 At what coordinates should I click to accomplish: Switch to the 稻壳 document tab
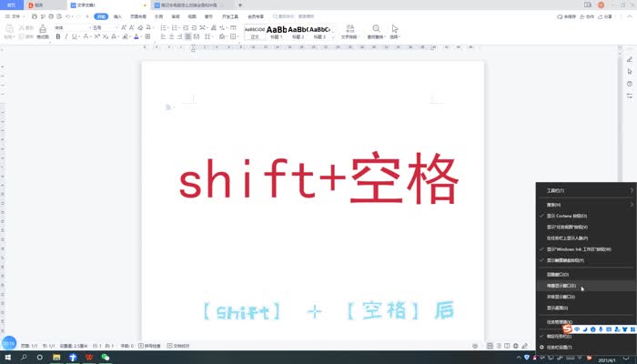[x=36, y=5]
